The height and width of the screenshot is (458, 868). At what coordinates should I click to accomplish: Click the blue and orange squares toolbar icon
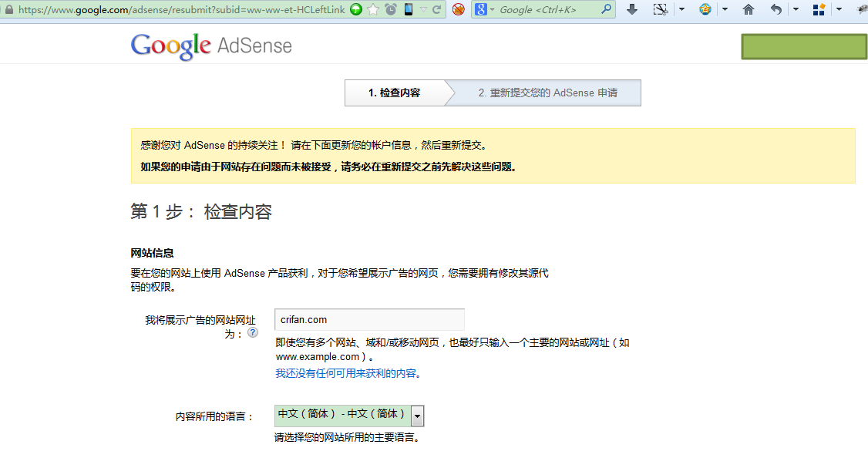(x=819, y=9)
